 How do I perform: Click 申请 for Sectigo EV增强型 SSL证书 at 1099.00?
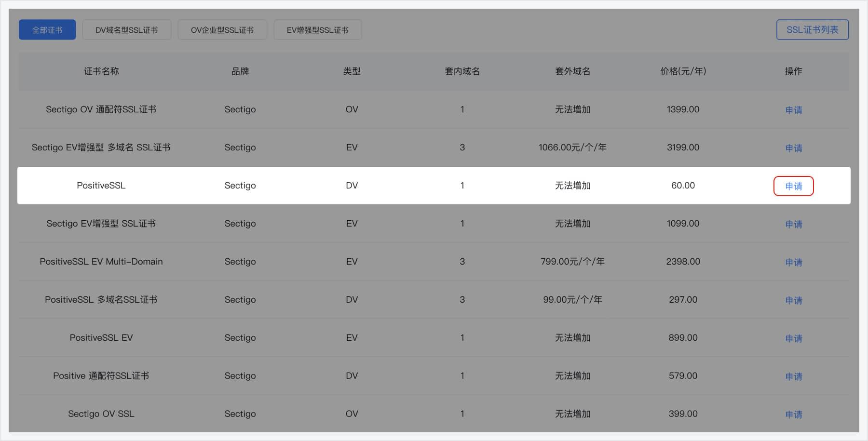[794, 224]
